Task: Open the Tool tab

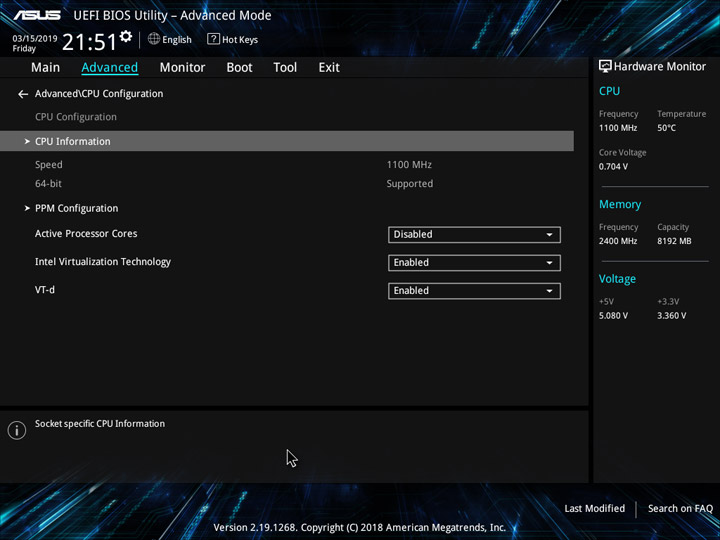Action: [285, 68]
